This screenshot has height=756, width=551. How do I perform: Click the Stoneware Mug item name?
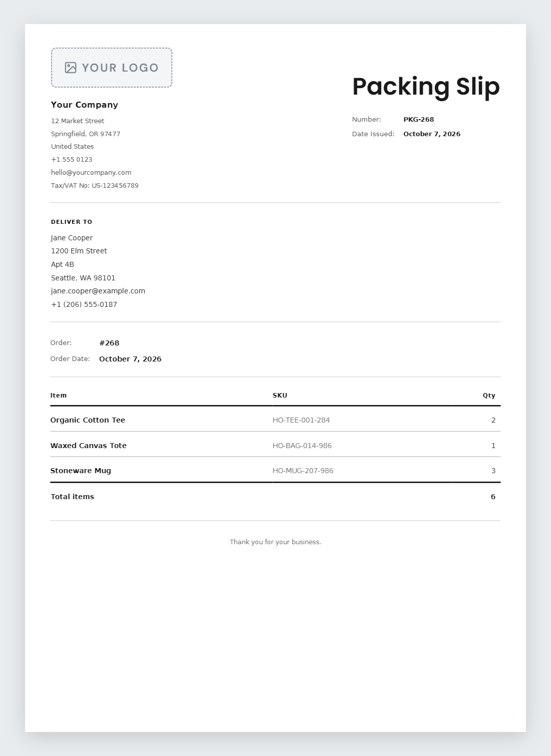point(81,471)
